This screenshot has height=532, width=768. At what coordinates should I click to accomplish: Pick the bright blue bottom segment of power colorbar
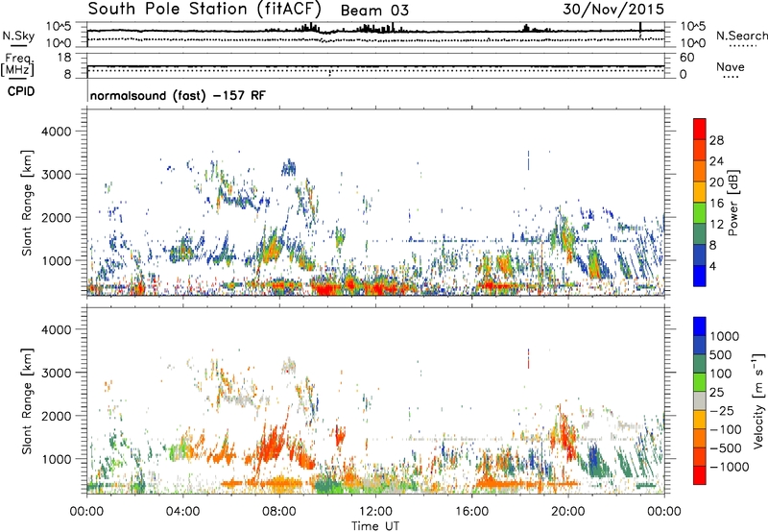pos(700,277)
